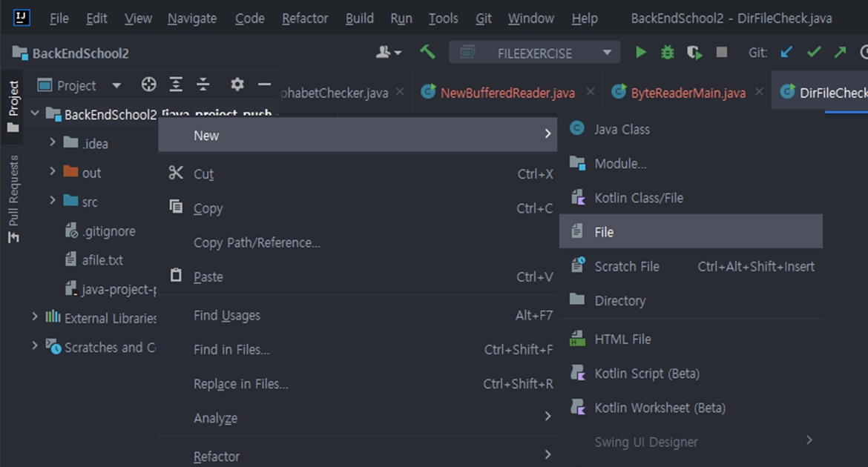Expand the src folder
Image resolution: width=868 pixels, height=467 pixels.
(53, 201)
